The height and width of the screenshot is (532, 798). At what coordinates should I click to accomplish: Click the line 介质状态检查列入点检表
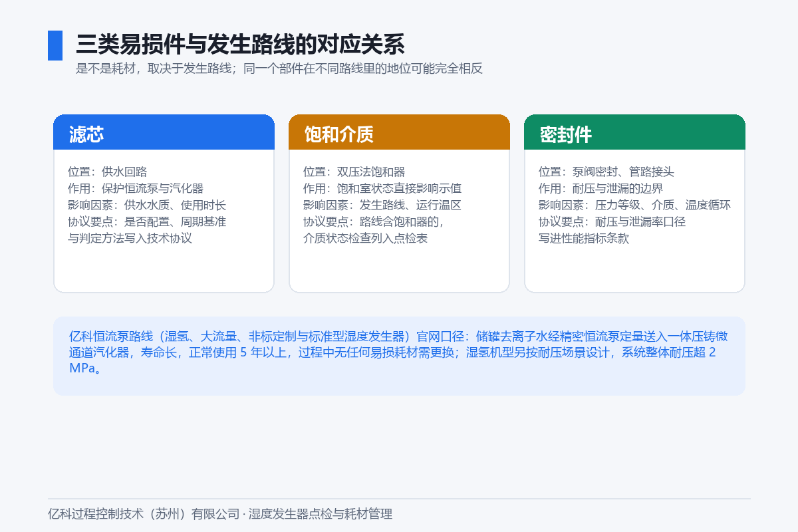coord(365,238)
